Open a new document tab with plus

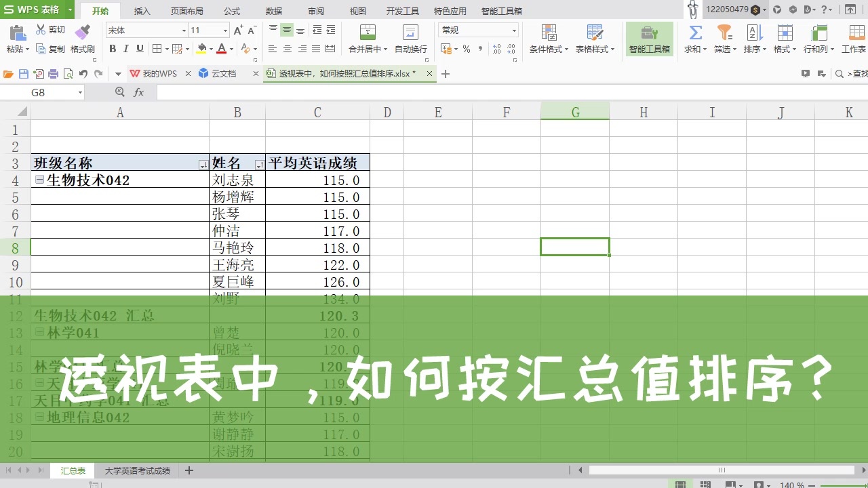click(x=446, y=74)
